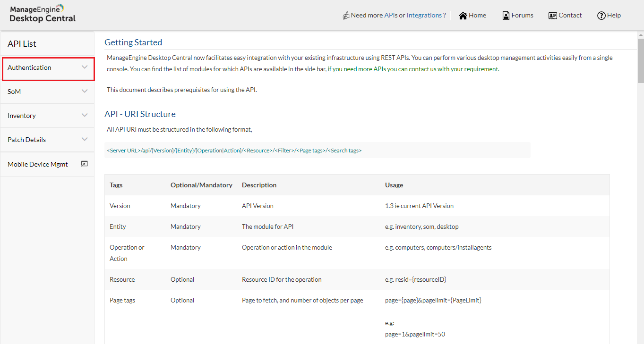Click the external link icon beside Mobile Device Mgmt
644x344 pixels.
[85, 164]
